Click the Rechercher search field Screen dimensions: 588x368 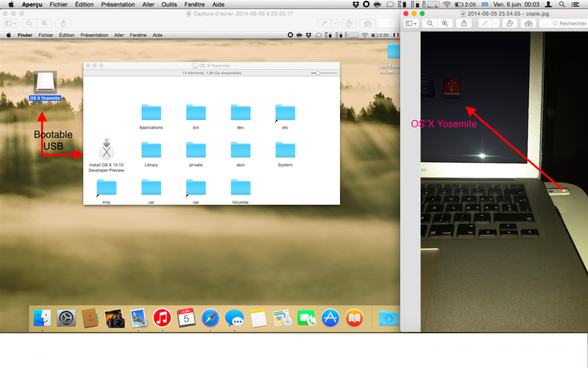click(x=563, y=24)
